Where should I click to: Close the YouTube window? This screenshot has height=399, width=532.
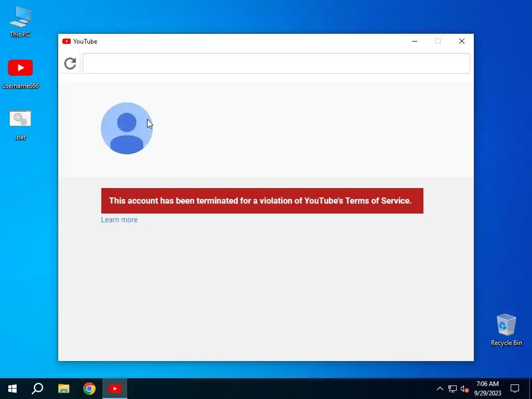coord(462,42)
